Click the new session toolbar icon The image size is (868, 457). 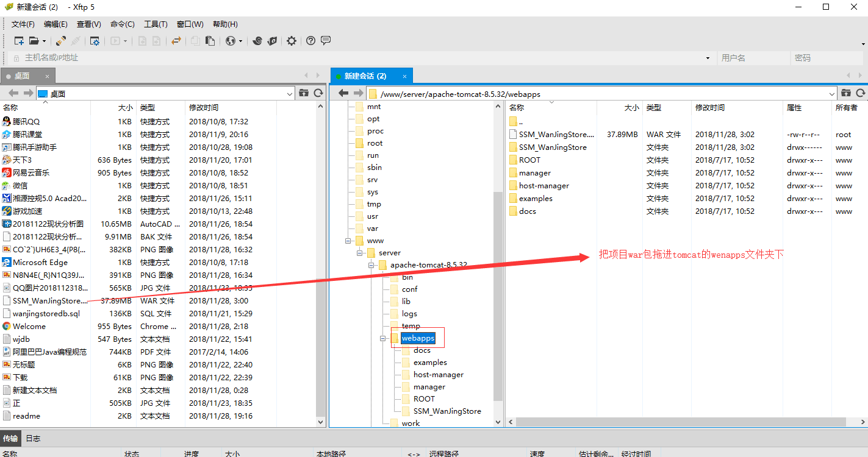pos(19,41)
